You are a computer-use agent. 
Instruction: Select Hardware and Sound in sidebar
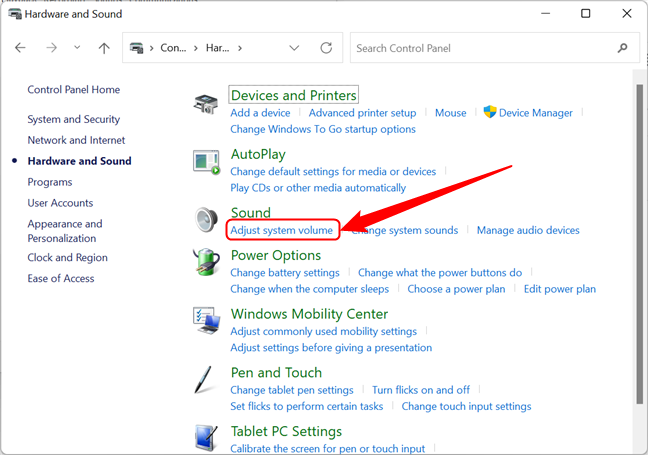tap(79, 161)
